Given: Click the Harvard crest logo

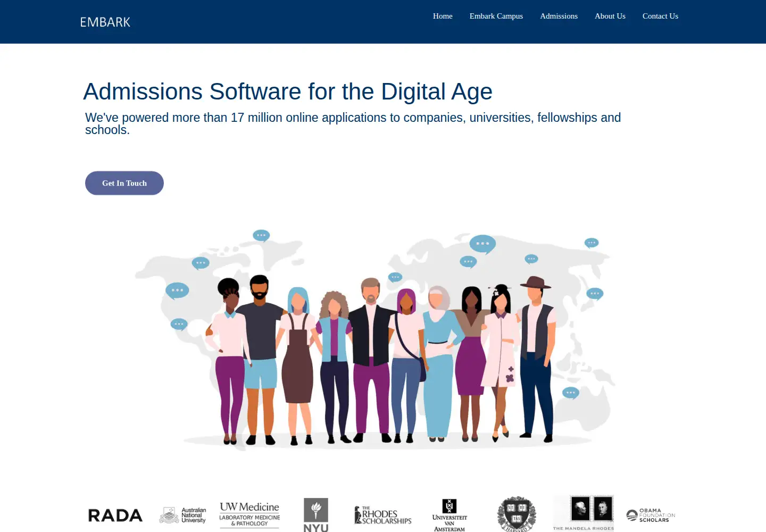Looking at the screenshot, I should coord(517,514).
